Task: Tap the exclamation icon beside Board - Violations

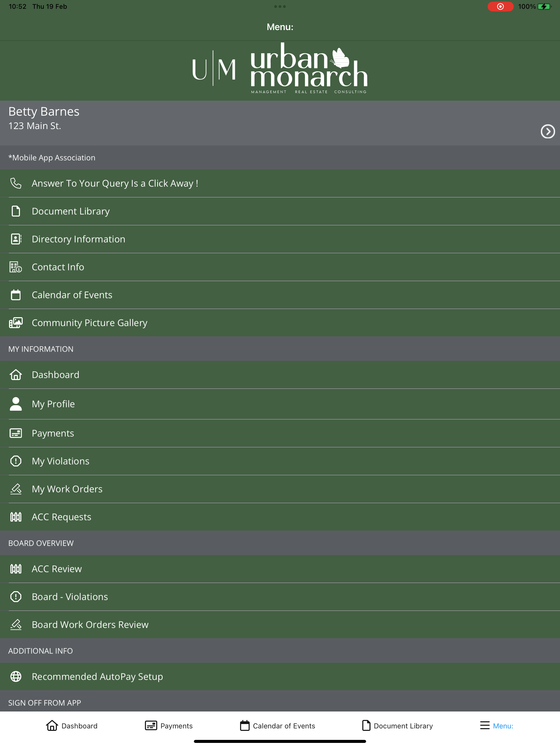Action: pyautogui.click(x=16, y=597)
